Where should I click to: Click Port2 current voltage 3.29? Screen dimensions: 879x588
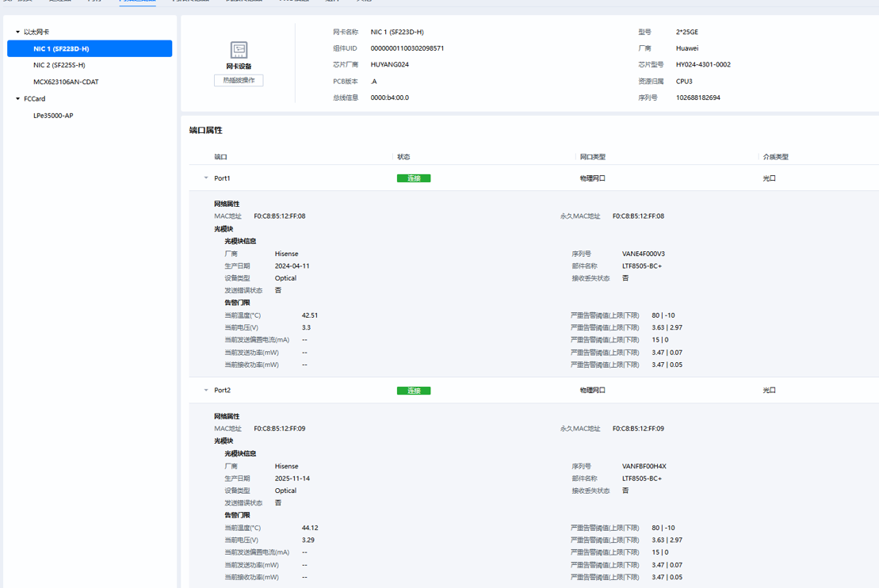[x=308, y=540]
